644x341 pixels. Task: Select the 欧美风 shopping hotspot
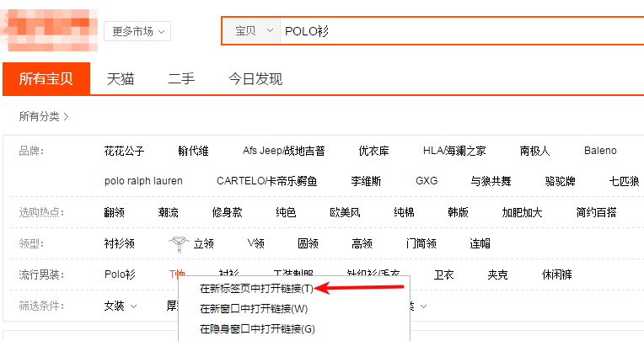pyautogui.click(x=345, y=212)
